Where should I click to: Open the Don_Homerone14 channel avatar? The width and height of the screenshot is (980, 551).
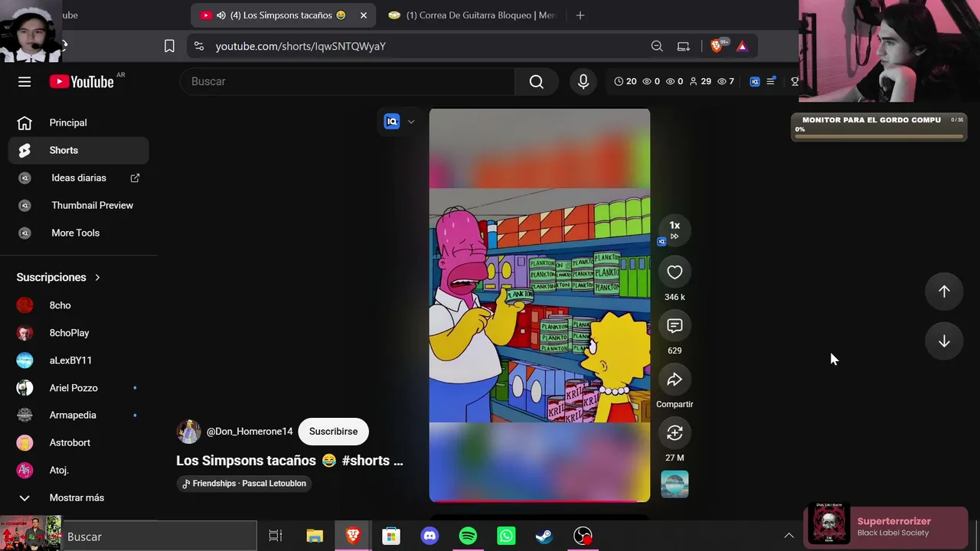(188, 432)
